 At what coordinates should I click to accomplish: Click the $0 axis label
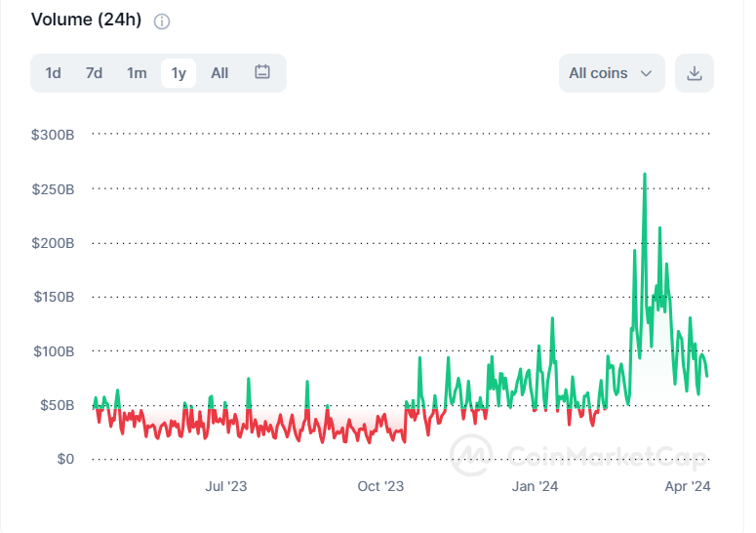coord(65,459)
